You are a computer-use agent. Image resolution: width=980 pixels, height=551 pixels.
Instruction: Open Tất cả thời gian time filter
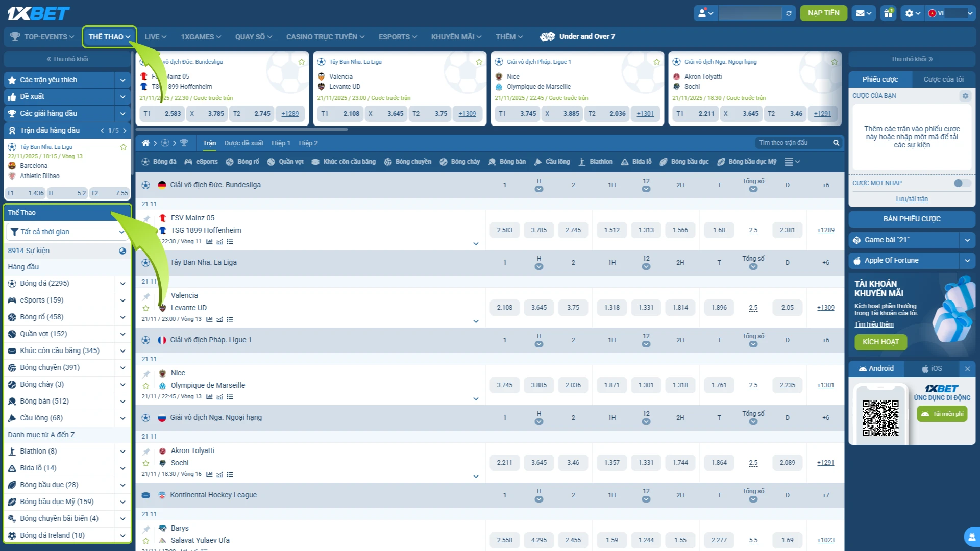tap(67, 232)
